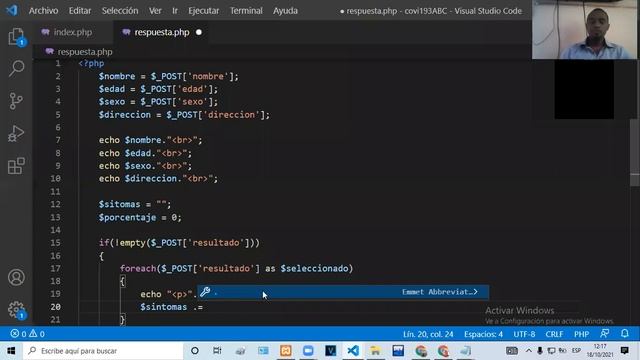Switch to the index.php tab
The width and height of the screenshot is (640, 360).
[73, 32]
